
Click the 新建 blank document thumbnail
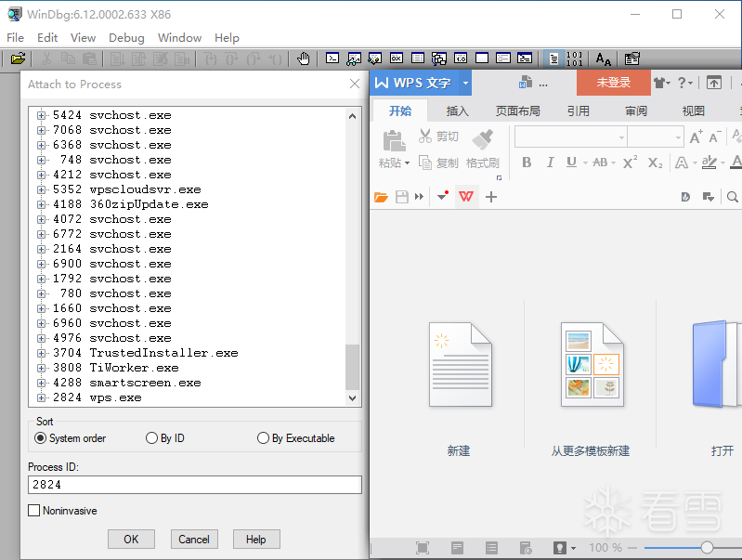460,364
